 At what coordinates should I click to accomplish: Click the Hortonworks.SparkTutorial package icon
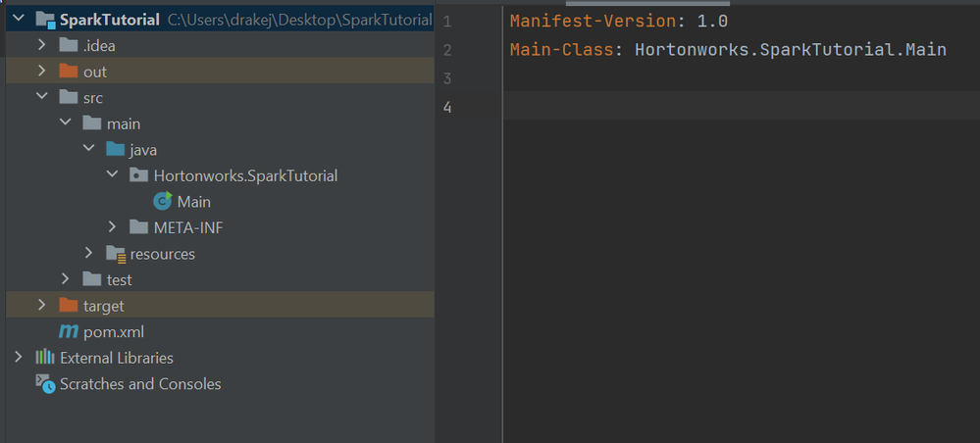(x=138, y=175)
